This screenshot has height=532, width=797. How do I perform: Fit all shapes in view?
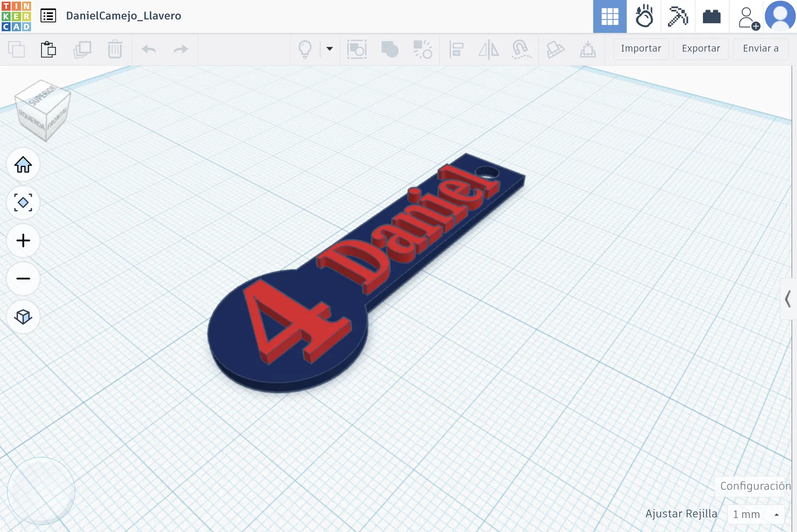(23, 203)
